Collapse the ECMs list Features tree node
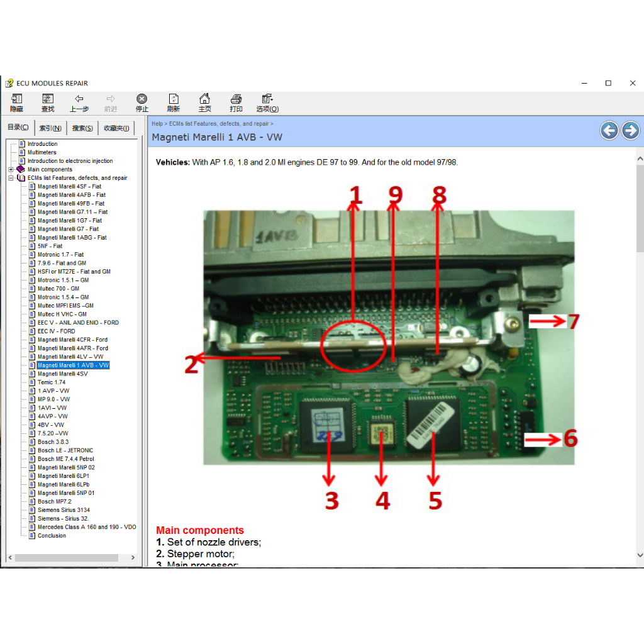 pos(11,178)
